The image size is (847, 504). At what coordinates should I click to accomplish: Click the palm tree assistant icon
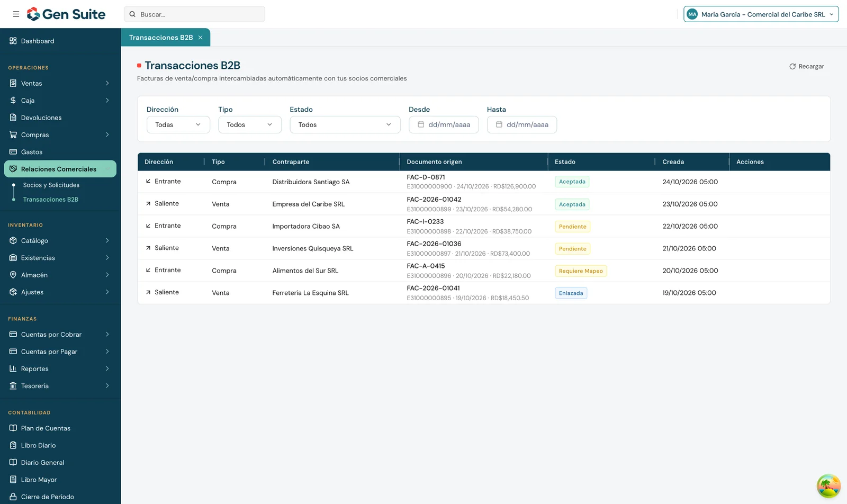[x=828, y=486]
